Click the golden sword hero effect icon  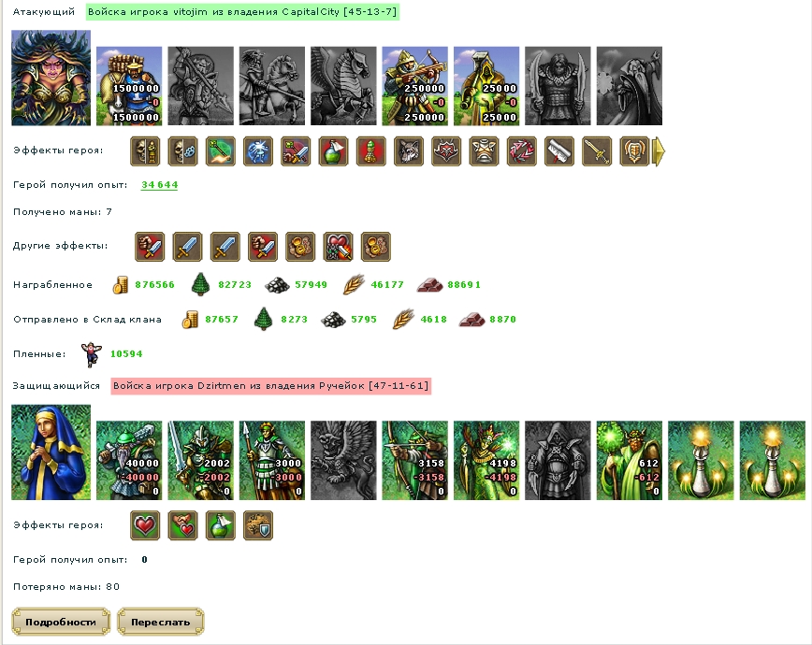pos(597,151)
